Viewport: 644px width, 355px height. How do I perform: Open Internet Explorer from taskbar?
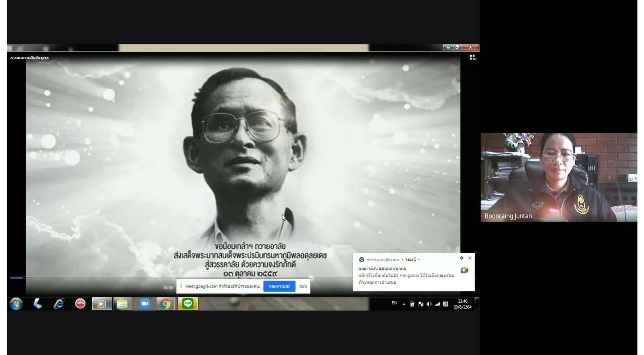coord(59,304)
